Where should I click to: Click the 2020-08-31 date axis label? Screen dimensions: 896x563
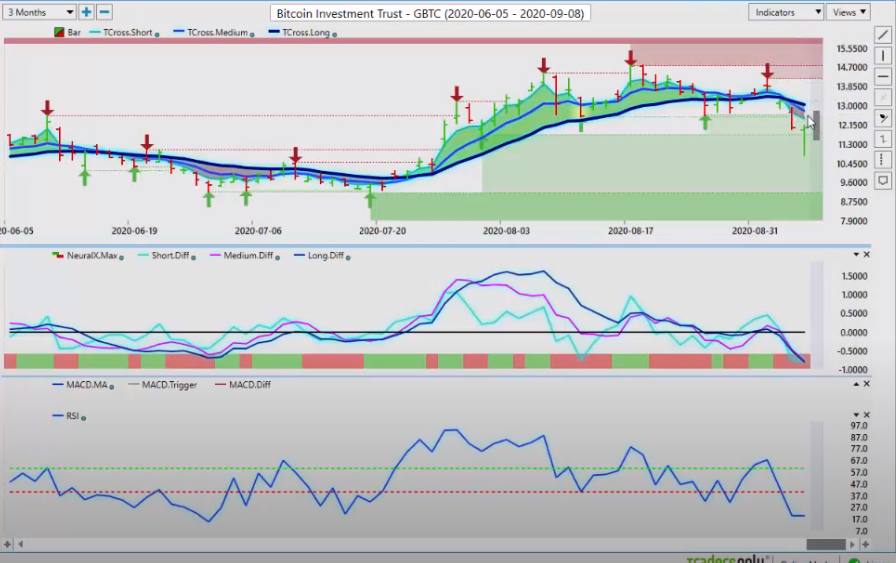pyautogui.click(x=755, y=231)
